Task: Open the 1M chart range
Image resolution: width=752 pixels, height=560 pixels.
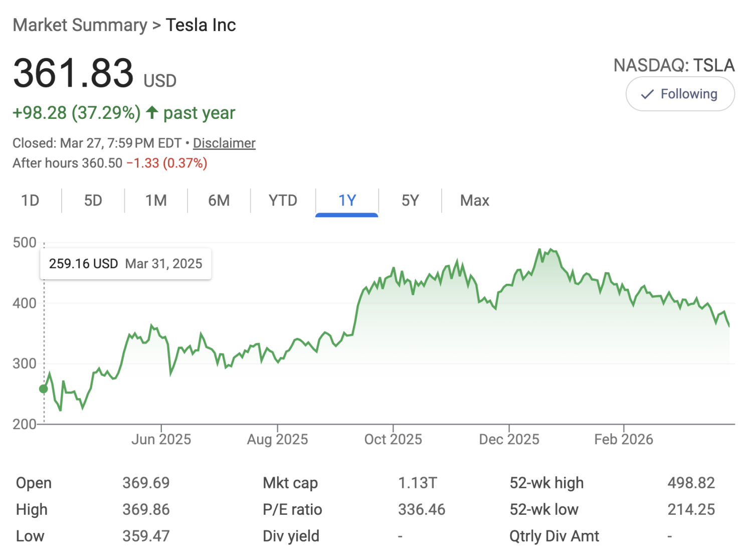Action: click(155, 200)
